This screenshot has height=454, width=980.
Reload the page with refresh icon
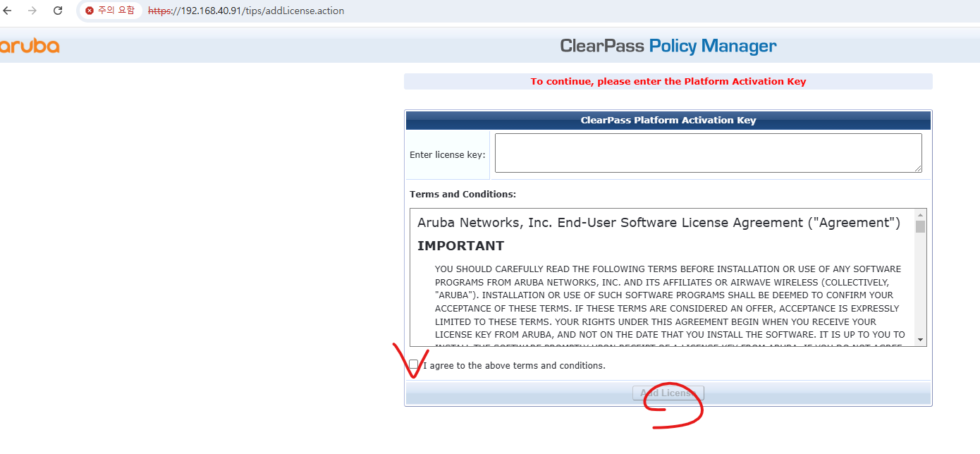58,11
